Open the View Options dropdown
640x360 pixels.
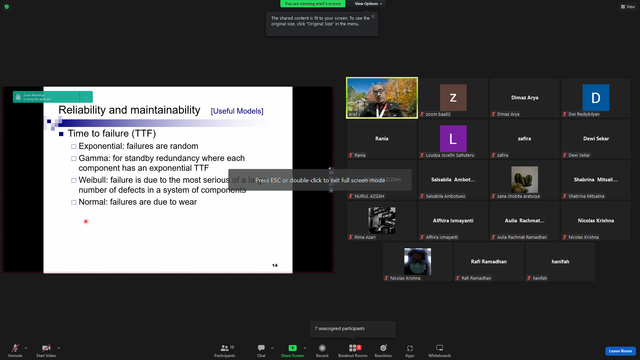tap(368, 4)
